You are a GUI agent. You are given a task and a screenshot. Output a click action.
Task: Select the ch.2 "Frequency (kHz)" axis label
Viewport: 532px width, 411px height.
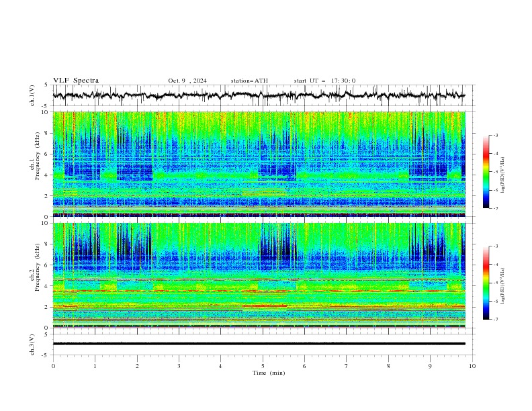38,267
